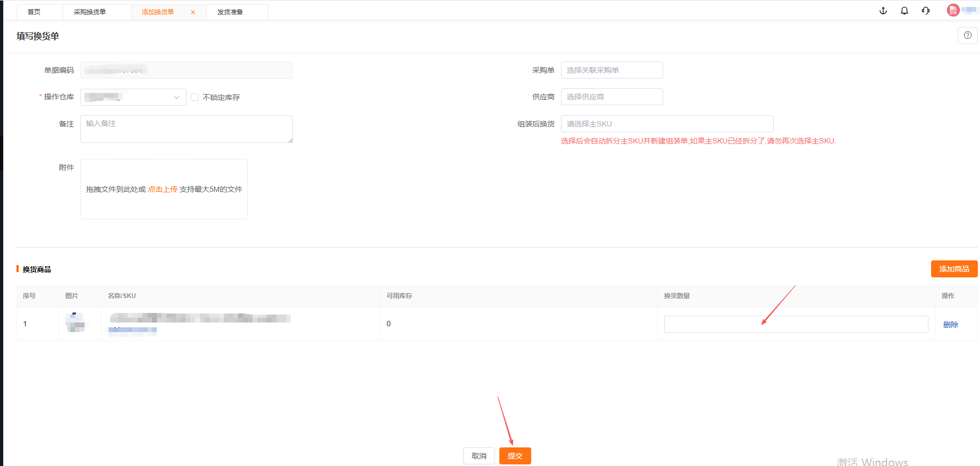The image size is (980, 466).
Task: Close the 添加换货单 tab via X icon
Action: click(193, 12)
